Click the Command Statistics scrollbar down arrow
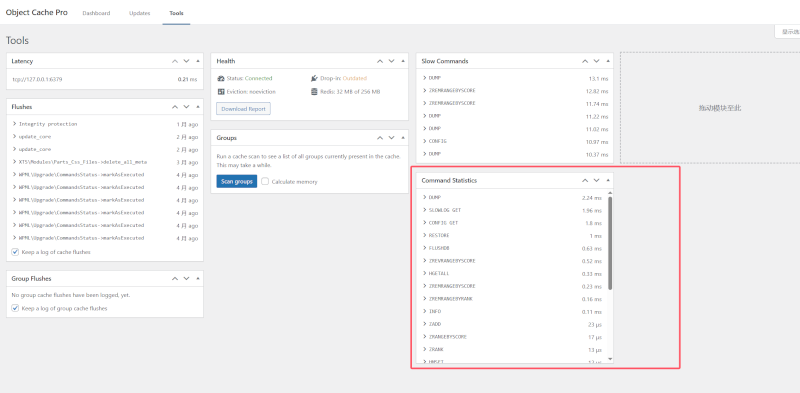Screen dimensions: 800x393 [610, 359]
